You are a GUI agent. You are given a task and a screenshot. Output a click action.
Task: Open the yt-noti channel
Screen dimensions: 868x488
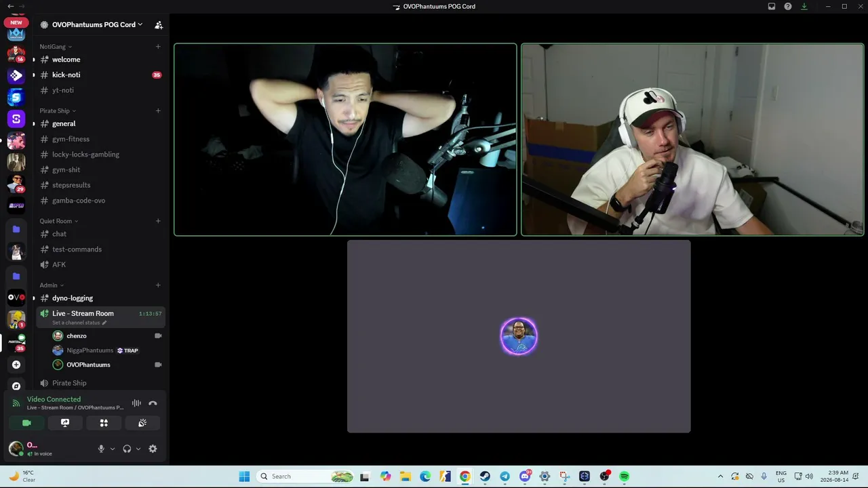[x=100, y=90]
